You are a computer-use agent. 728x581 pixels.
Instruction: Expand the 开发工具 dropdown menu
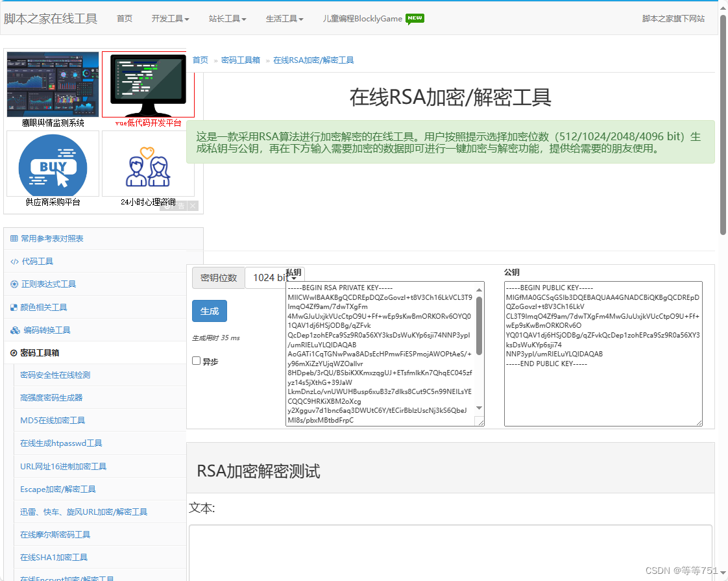click(x=170, y=19)
